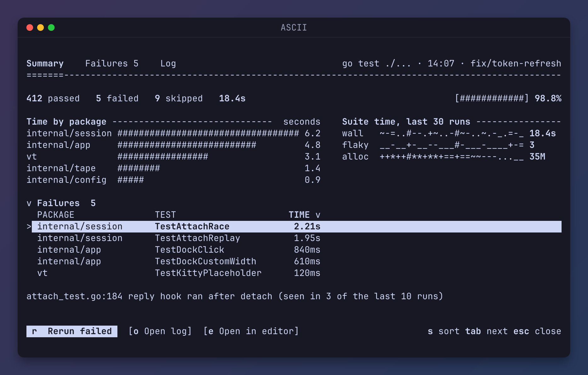
Task: Click the 412 passed count
Action: (53, 98)
